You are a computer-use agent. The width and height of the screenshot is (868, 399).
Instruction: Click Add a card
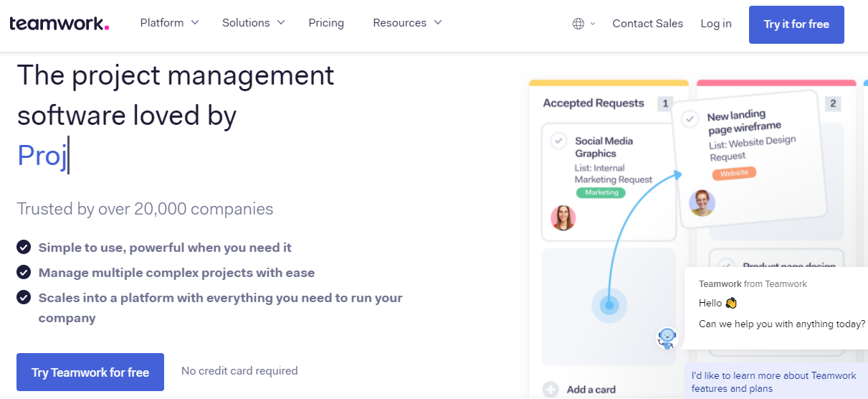tap(591, 390)
